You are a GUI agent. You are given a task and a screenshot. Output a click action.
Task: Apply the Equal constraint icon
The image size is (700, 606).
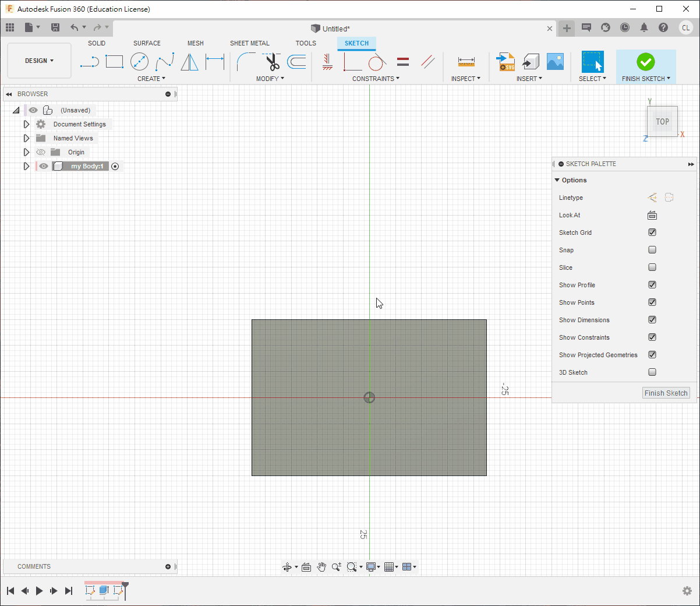403,62
